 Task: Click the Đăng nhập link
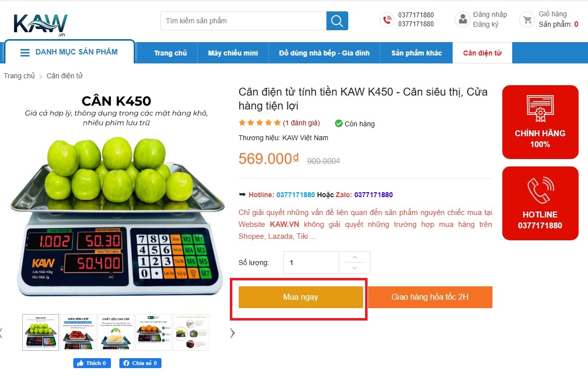(490, 15)
